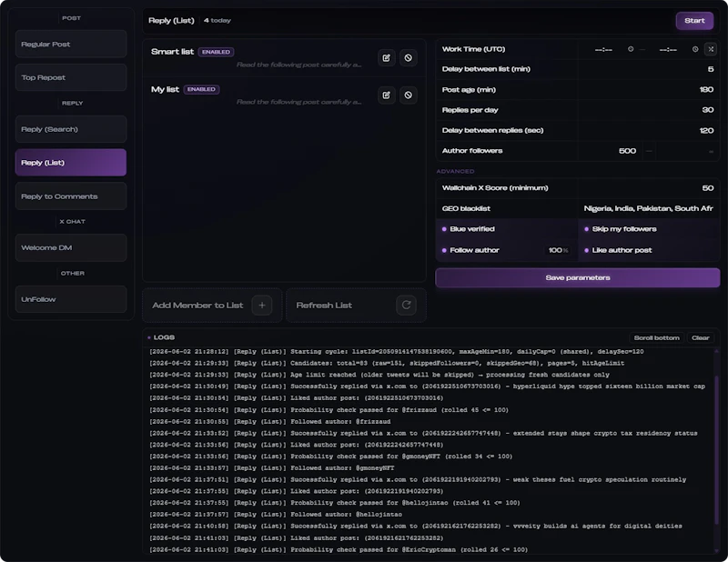
Task: Click log mentioning 'weak theses fuel crypto'
Action: (x=418, y=480)
